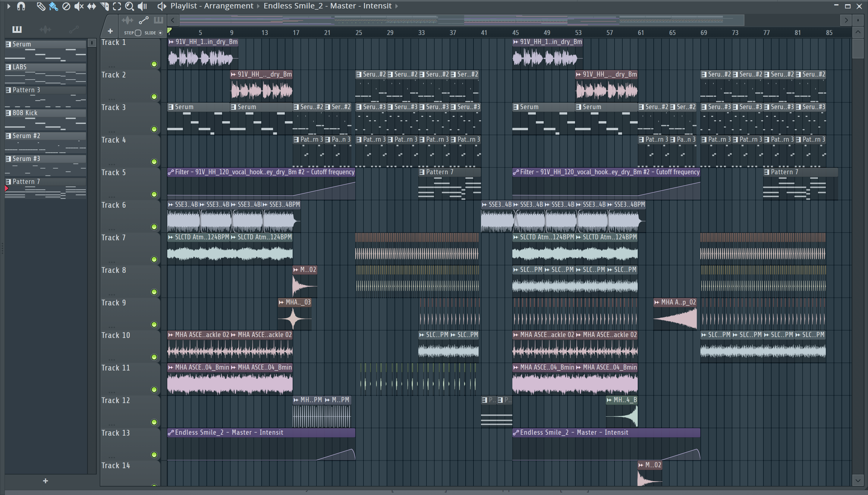Image resolution: width=868 pixels, height=495 pixels.
Task: Click bar 33 on the timeline ruler
Action: pyautogui.click(x=421, y=33)
